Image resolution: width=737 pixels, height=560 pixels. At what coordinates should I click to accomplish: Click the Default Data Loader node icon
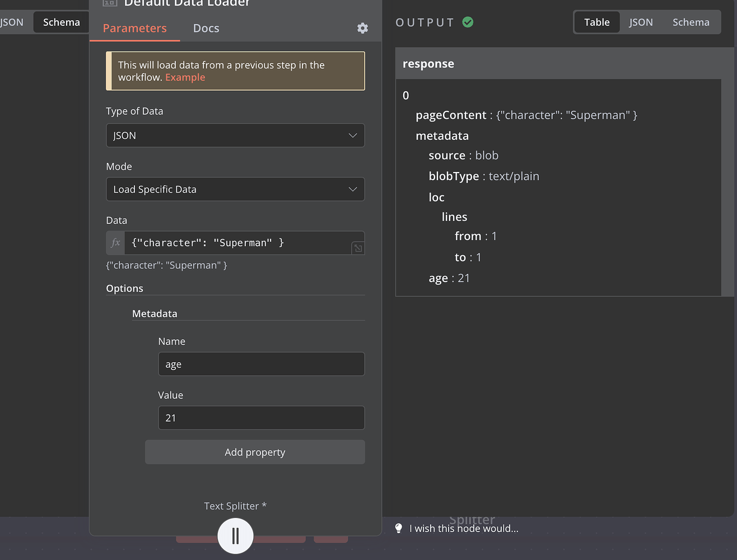click(109, 3)
